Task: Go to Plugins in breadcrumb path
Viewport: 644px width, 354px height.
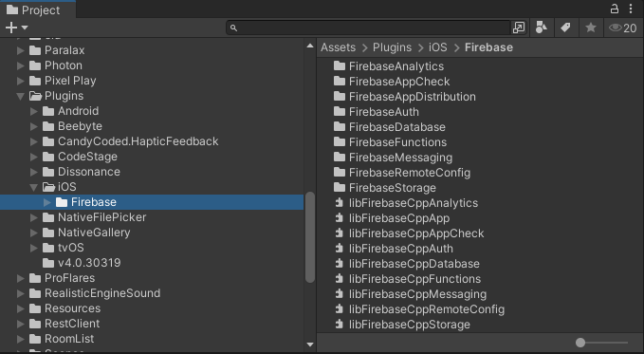Action: pos(392,47)
